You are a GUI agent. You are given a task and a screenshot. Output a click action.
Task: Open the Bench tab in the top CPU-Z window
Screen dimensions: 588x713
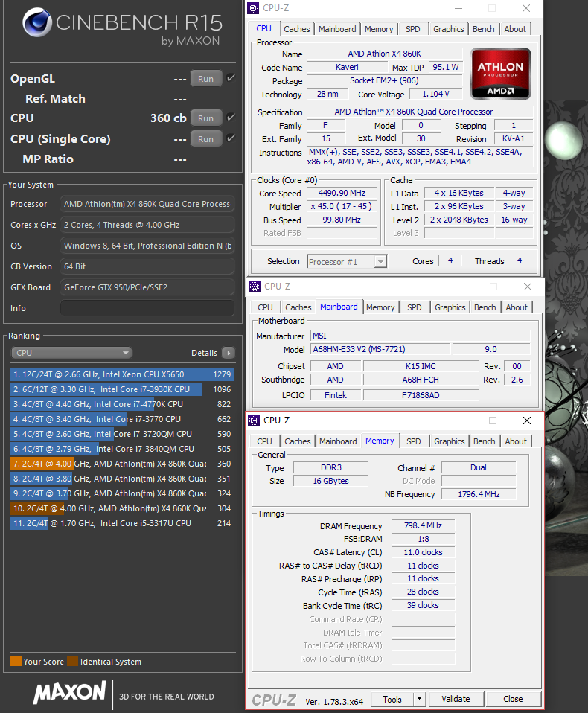pos(483,29)
